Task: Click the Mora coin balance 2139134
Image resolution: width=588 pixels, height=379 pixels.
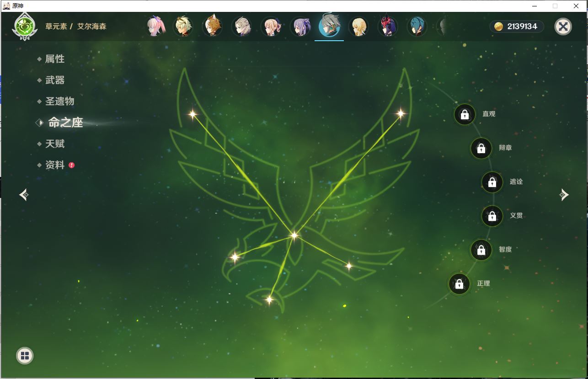Action: point(517,27)
